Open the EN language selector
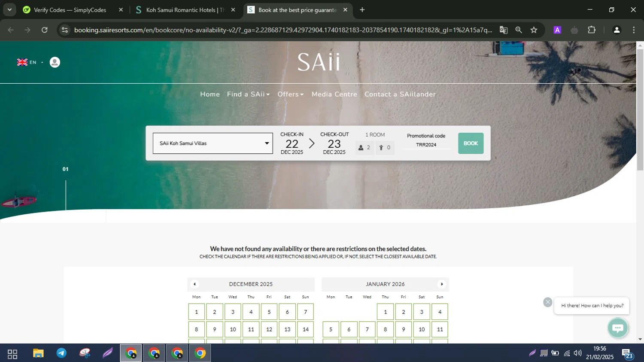644x362 pixels. tap(30, 62)
